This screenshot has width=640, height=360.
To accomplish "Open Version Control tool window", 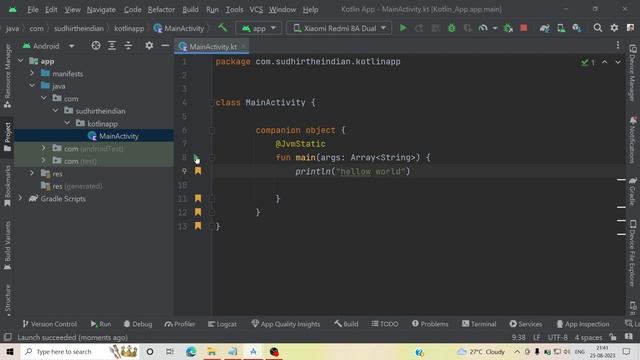I will (x=49, y=324).
